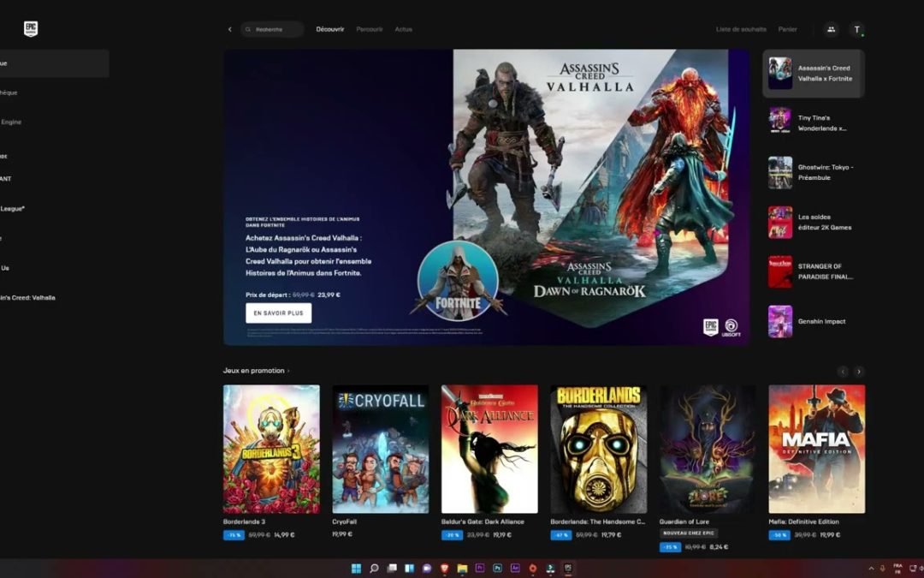The height and width of the screenshot is (578, 924).
Task: Click the Epic Games taskbar icon
Action: click(x=568, y=568)
